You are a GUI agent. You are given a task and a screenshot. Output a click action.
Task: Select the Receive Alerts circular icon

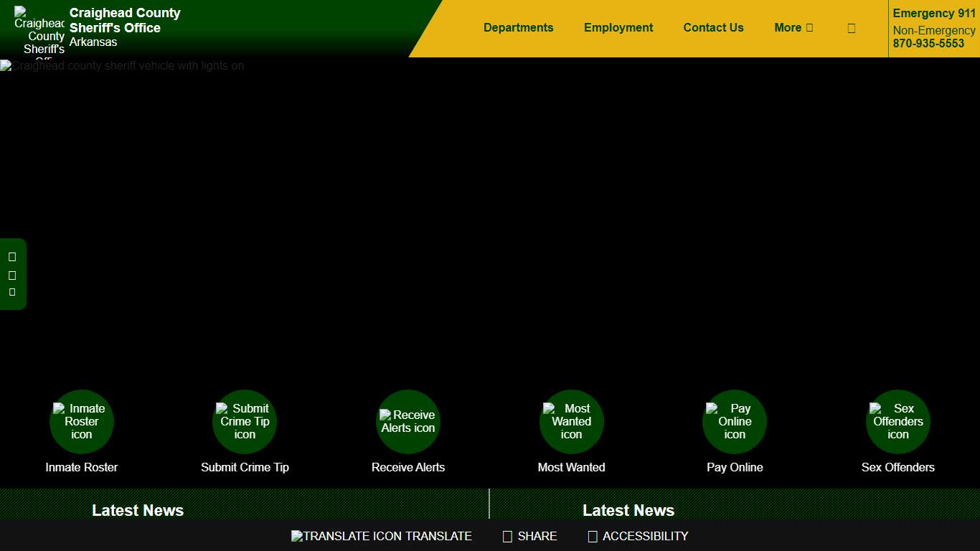point(407,422)
